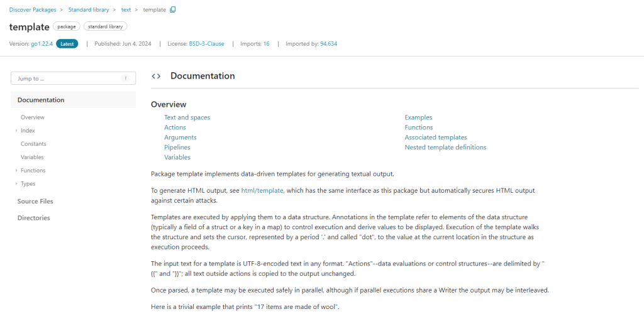The width and height of the screenshot is (644, 314).
Task: Select Documentation in the sidebar
Action: tap(41, 100)
